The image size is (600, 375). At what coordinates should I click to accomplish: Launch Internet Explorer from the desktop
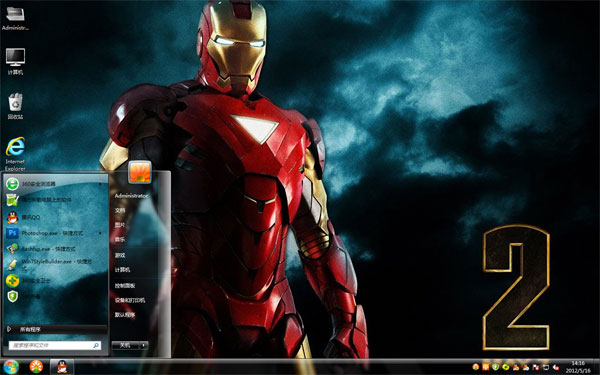point(15,154)
